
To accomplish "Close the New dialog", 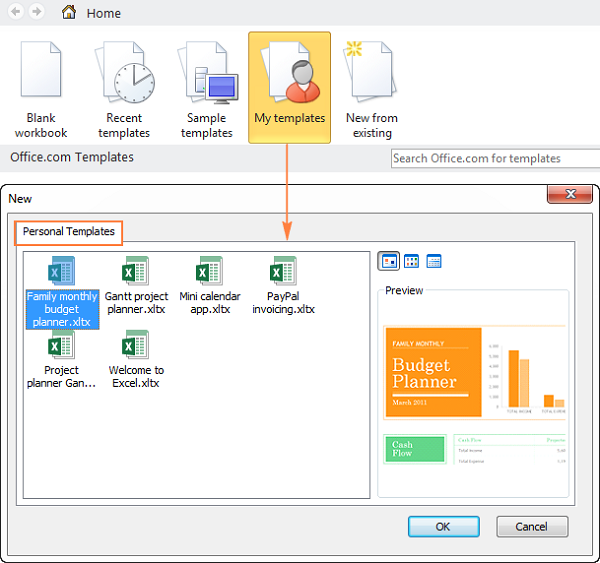I will [570, 194].
